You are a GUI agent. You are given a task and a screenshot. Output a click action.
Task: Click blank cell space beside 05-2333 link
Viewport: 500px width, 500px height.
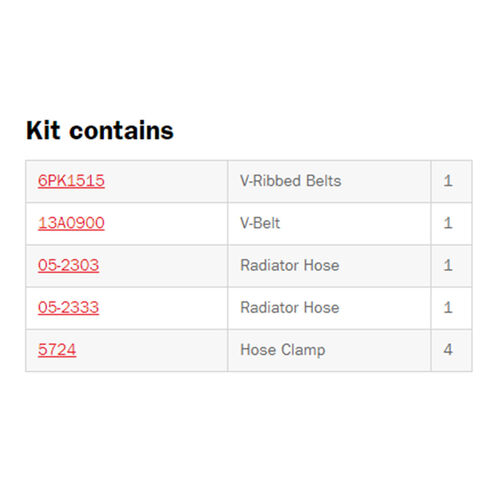(x=163, y=308)
